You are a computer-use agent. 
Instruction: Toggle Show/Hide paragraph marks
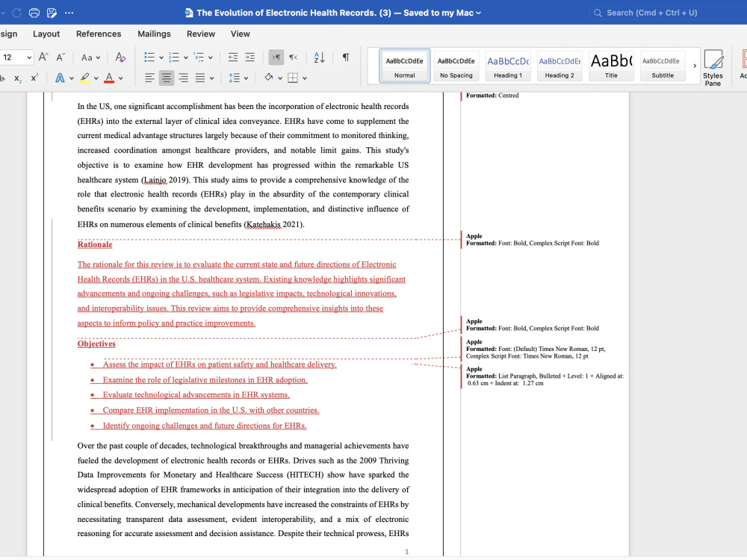(346, 57)
